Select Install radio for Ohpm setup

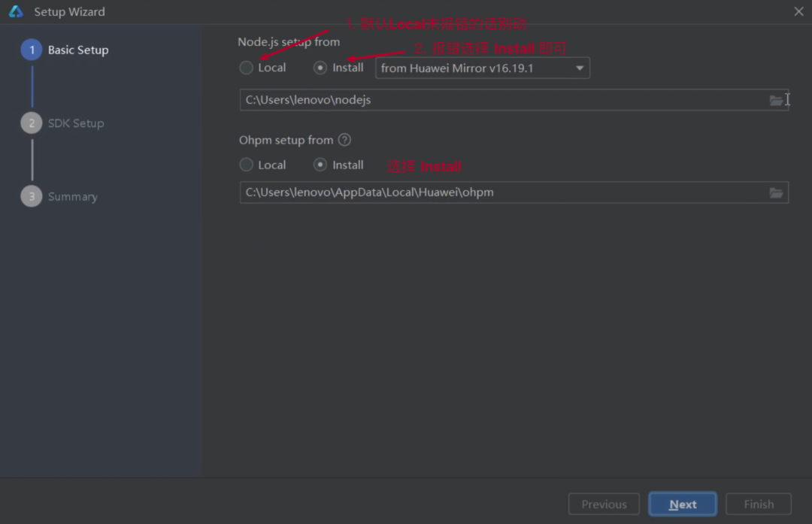pos(320,165)
